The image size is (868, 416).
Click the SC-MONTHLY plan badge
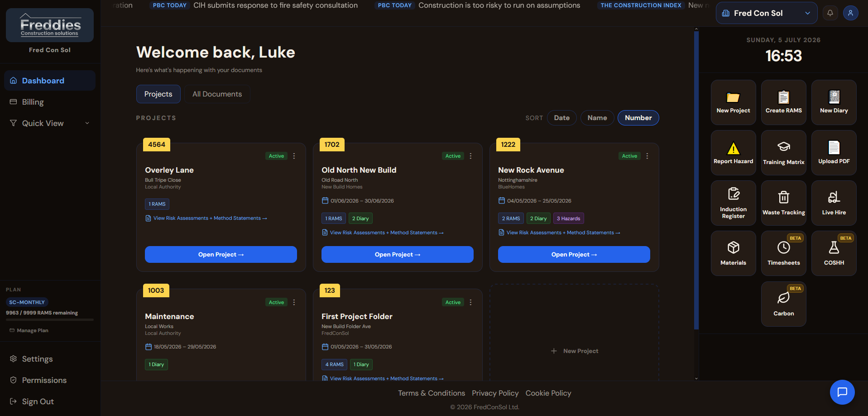[x=27, y=302]
